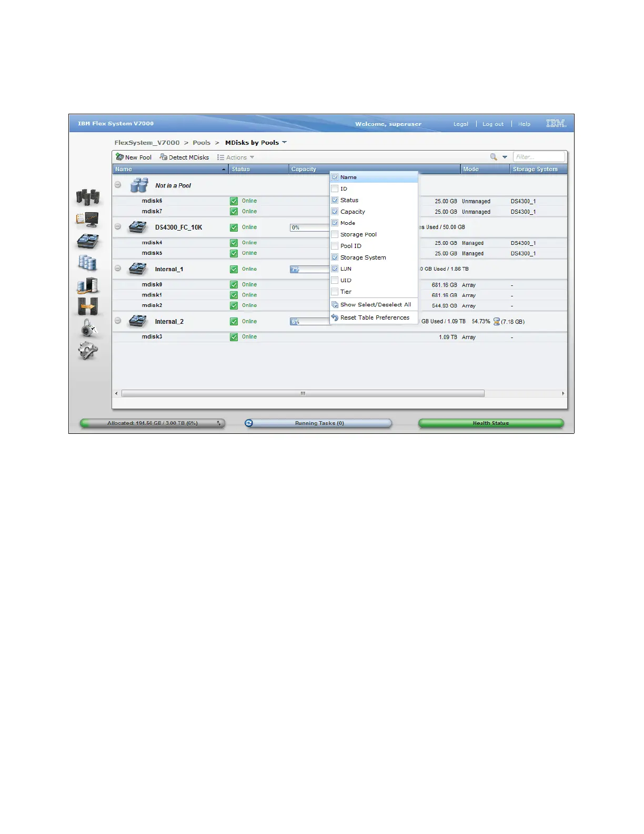Click the green status icon for mdisk6
The image size is (644, 834).
click(234, 201)
